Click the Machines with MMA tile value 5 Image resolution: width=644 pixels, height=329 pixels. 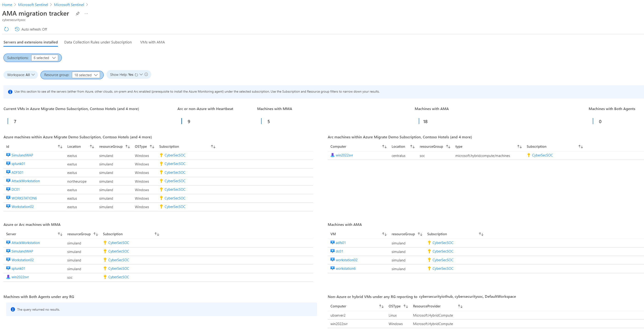point(268,122)
